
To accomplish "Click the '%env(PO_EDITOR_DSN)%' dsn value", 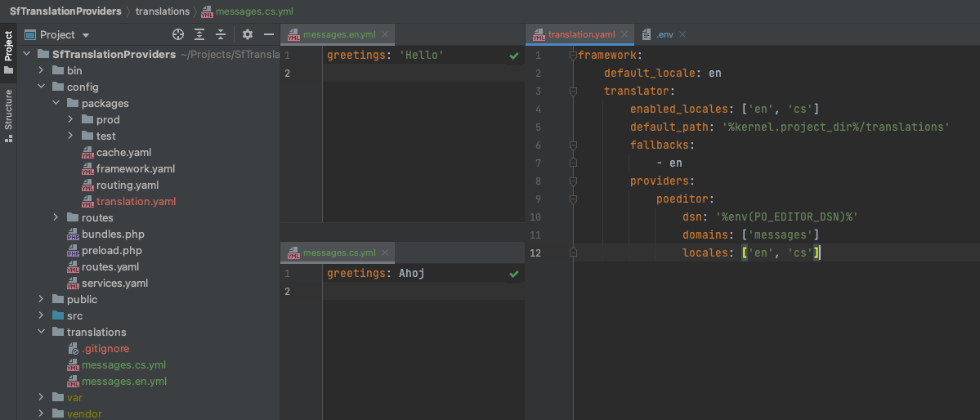I will 787,217.
